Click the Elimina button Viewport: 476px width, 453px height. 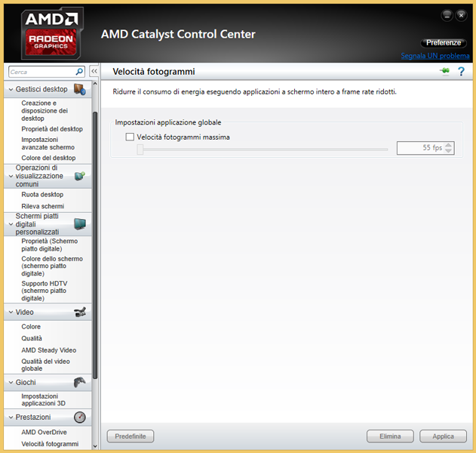[390, 436]
